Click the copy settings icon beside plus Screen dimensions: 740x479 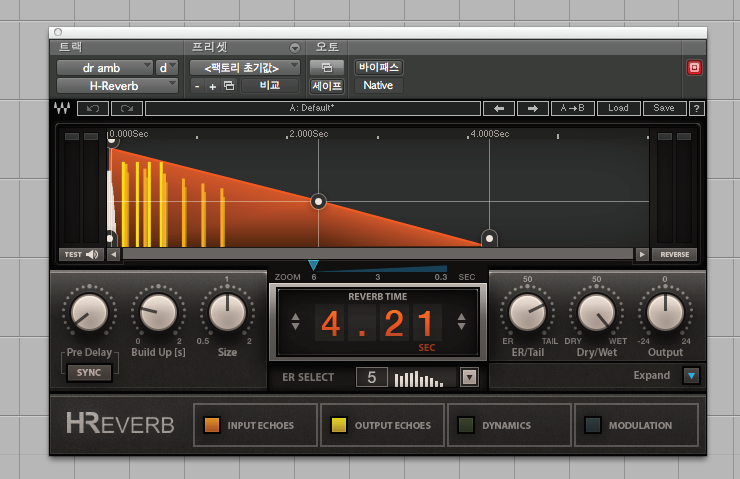click(229, 85)
